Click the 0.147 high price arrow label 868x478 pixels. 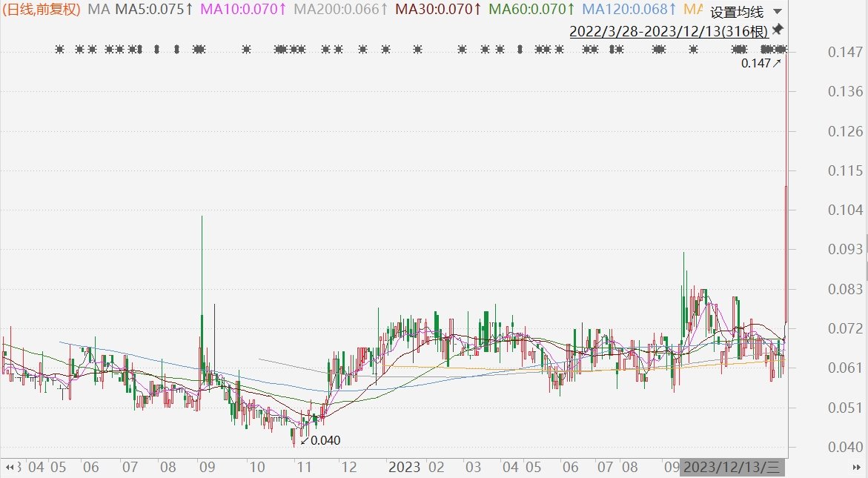[x=761, y=64]
